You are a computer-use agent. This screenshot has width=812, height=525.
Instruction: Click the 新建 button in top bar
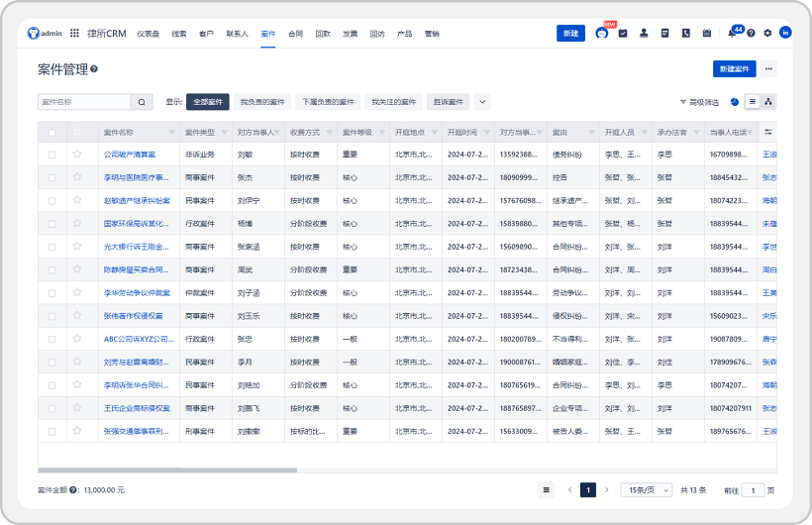tap(570, 33)
